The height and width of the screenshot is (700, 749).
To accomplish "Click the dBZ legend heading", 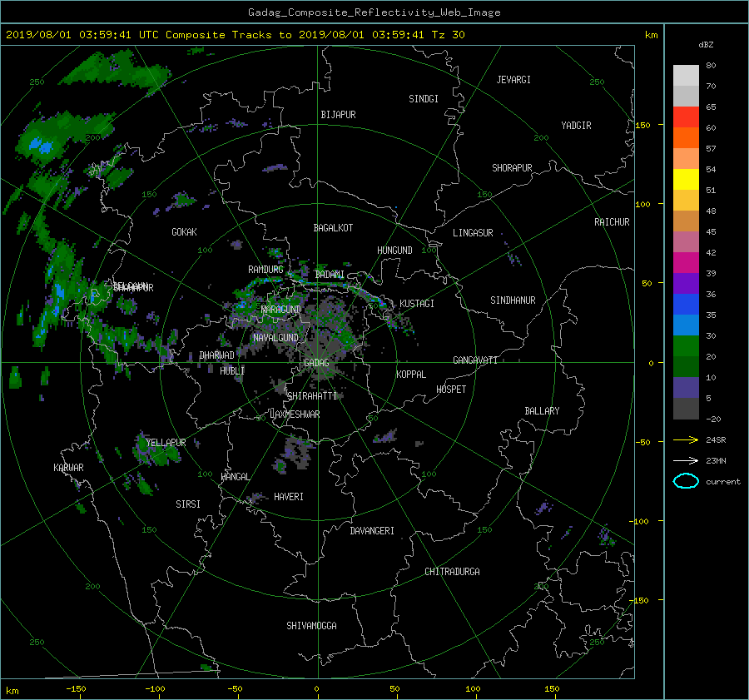I will click(706, 45).
